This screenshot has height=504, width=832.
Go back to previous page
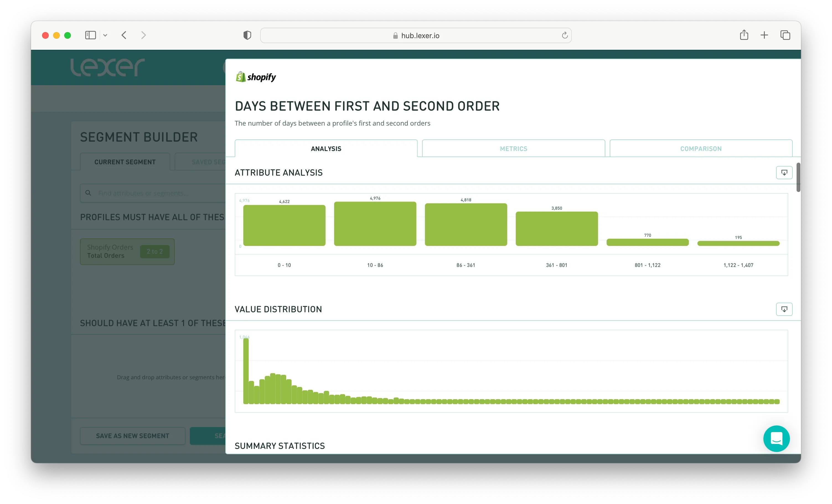(x=124, y=35)
